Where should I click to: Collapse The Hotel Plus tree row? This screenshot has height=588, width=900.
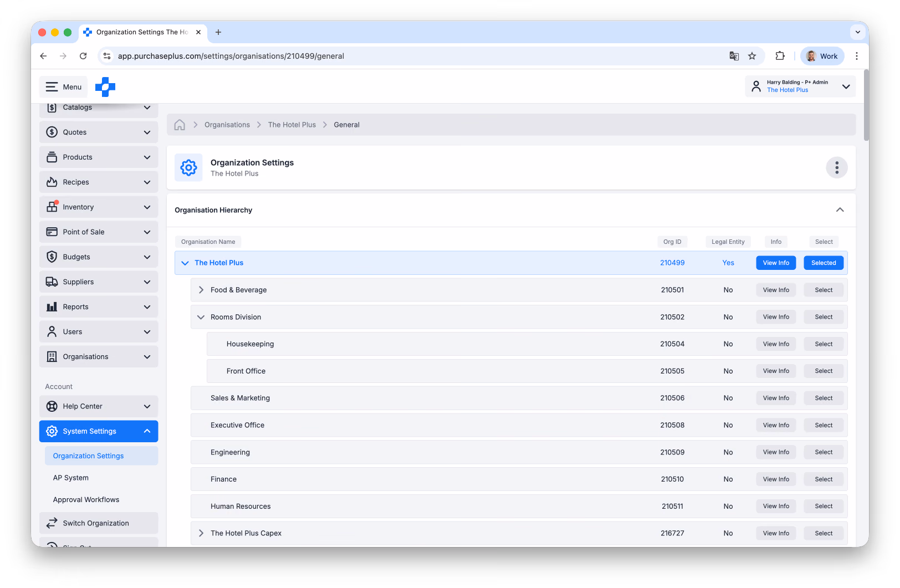coord(185,263)
